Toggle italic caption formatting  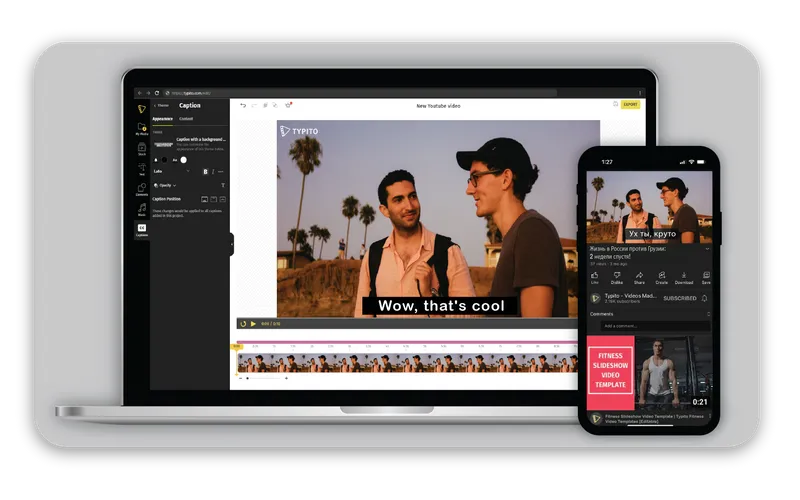coord(213,171)
